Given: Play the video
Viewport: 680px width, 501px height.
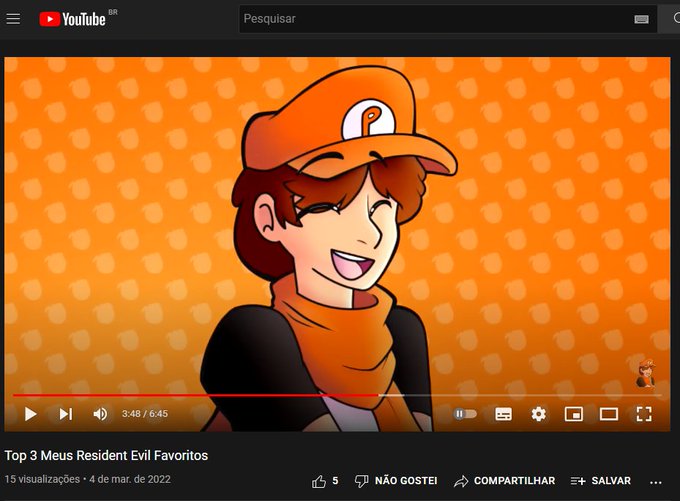Looking at the screenshot, I should tap(30, 414).
